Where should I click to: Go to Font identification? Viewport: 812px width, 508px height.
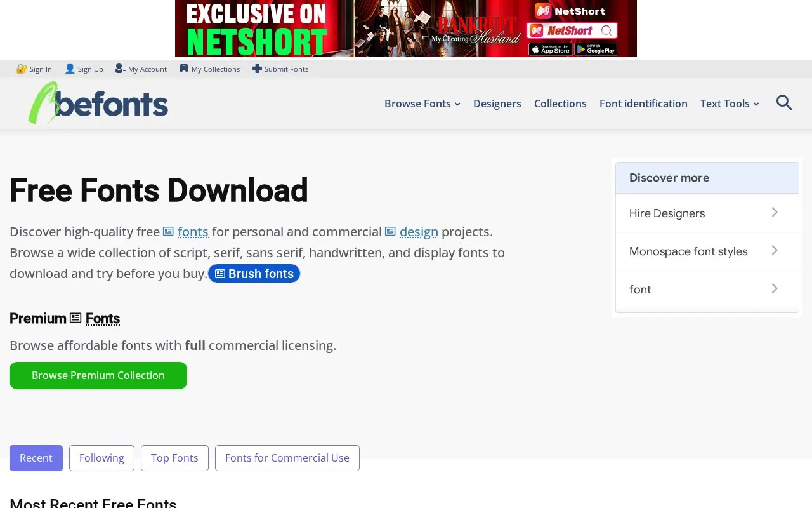click(643, 104)
